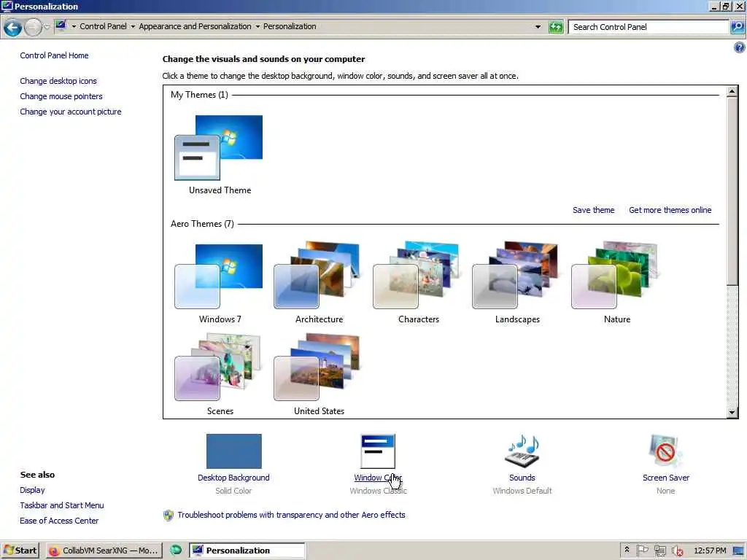Viewport: 747px width, 560px height.
Task: Click Appearance and Personalization breadcrumb
Action: click(195, 26)
